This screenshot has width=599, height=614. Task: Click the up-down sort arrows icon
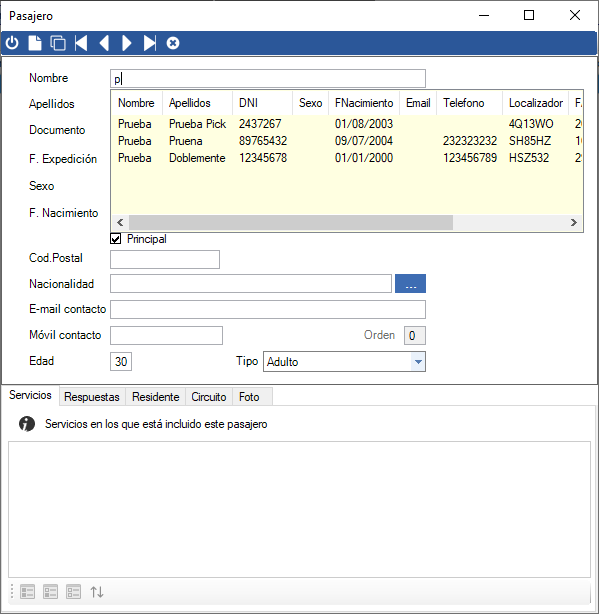97,592
